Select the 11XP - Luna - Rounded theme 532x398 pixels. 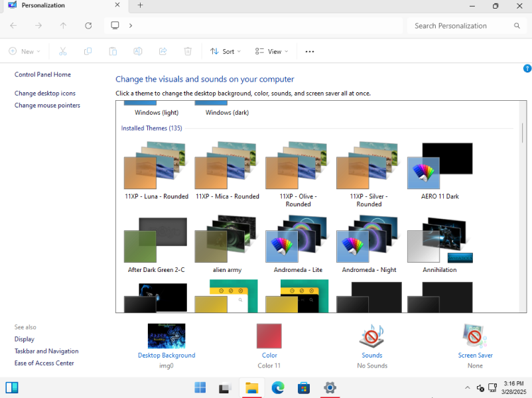pos(157,170)
